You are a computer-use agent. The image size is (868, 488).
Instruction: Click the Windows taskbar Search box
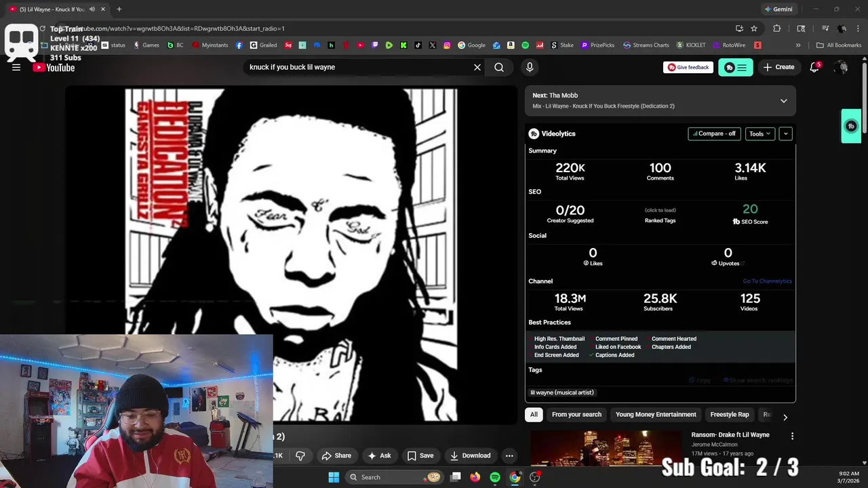click(x=395, y=477)
